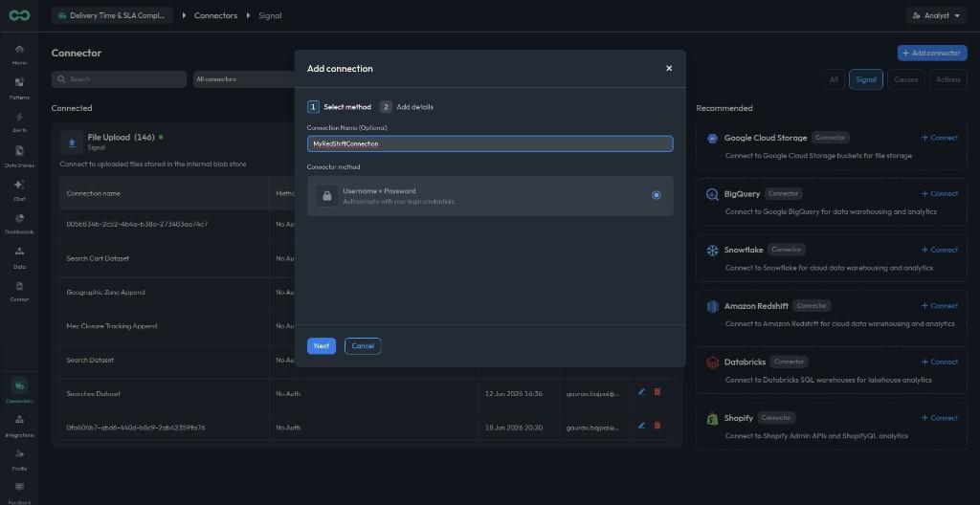Click the 12 Jun 2026 16:36 date cell
The height and width of the screenshot is (505, 980).
[x=514, y=394]
